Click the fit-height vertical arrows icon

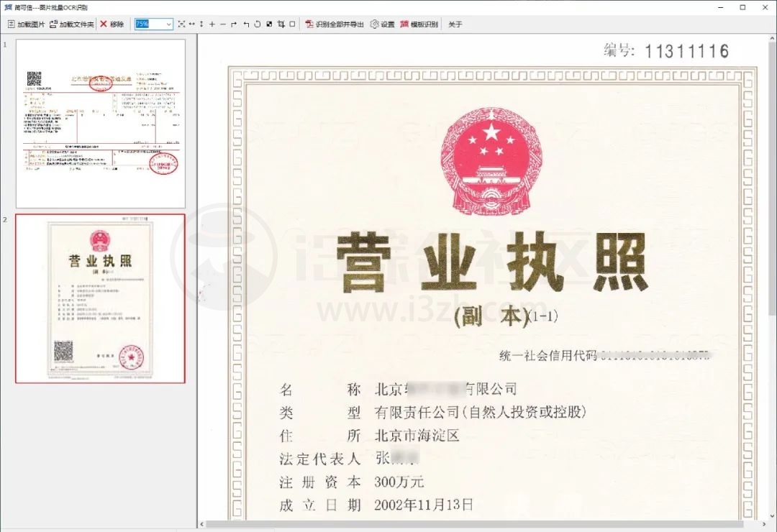tap(201, 24)
